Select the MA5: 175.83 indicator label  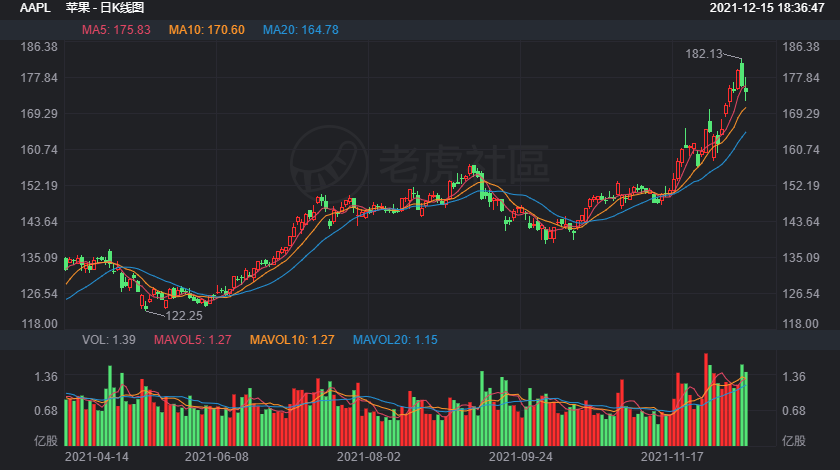click(116, 30)
